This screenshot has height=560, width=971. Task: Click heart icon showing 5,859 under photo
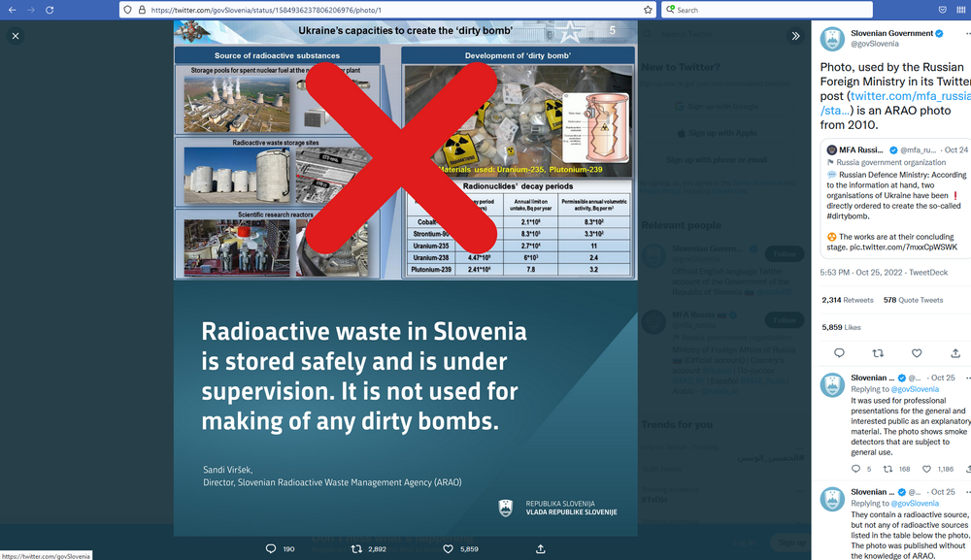point(449,549)
